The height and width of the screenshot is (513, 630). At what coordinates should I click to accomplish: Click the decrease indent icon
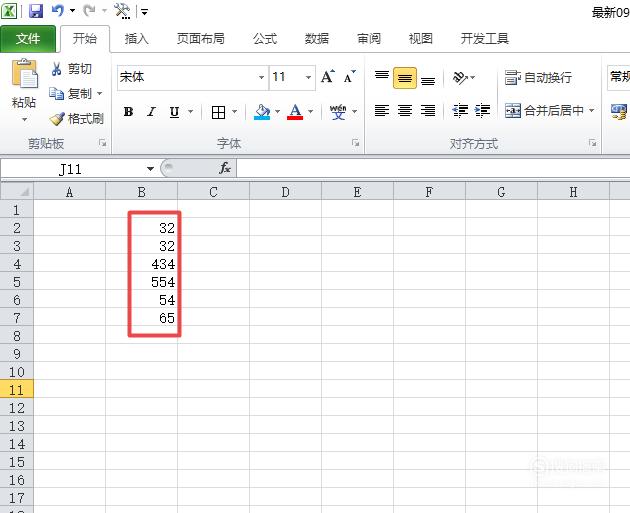tap(460, 110)
